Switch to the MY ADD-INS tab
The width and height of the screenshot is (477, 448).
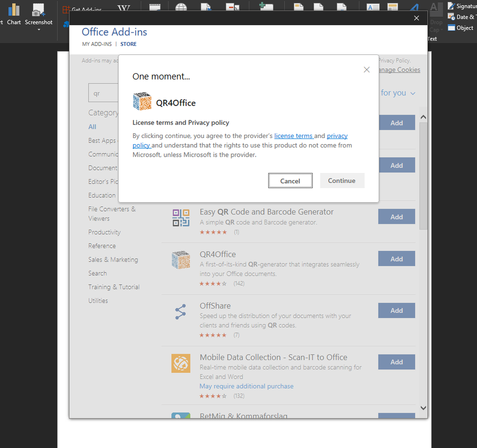pyautogui.click(x=97, y=44)
